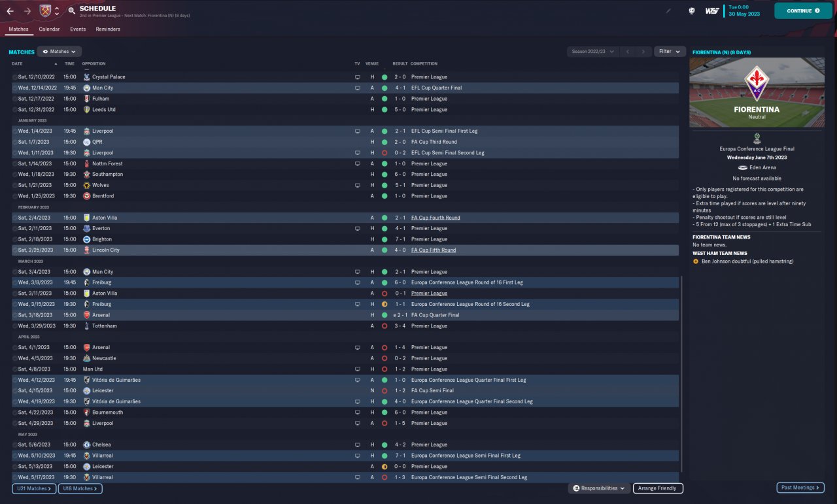Click TV icon in Everton row
The width and height of the screenshot is (837, 504).
coord(357,228)
